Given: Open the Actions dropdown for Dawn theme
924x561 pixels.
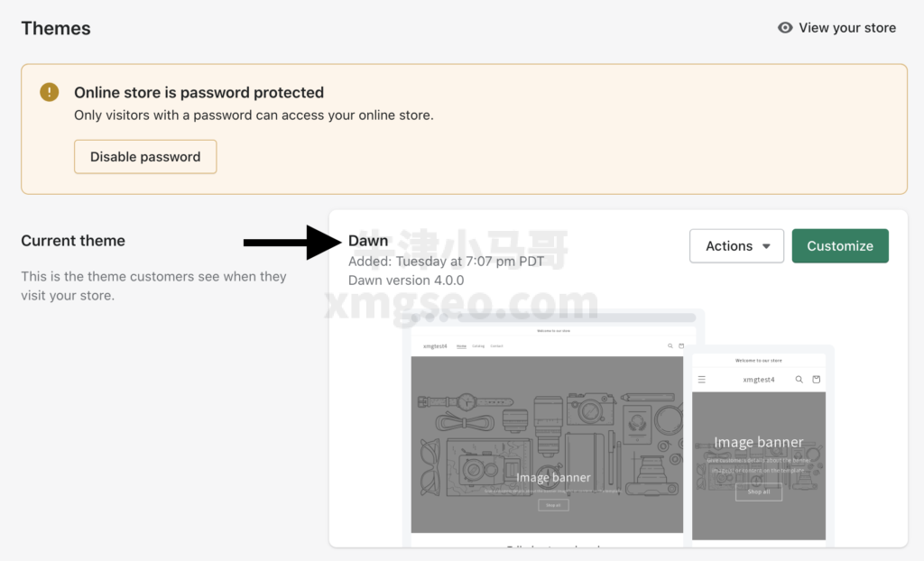Looking at the screenshot, I should [x=736, y=245].
